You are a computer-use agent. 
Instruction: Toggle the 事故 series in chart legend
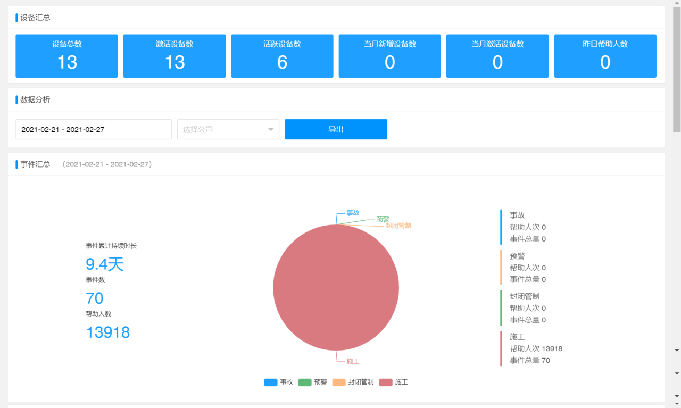279,382
